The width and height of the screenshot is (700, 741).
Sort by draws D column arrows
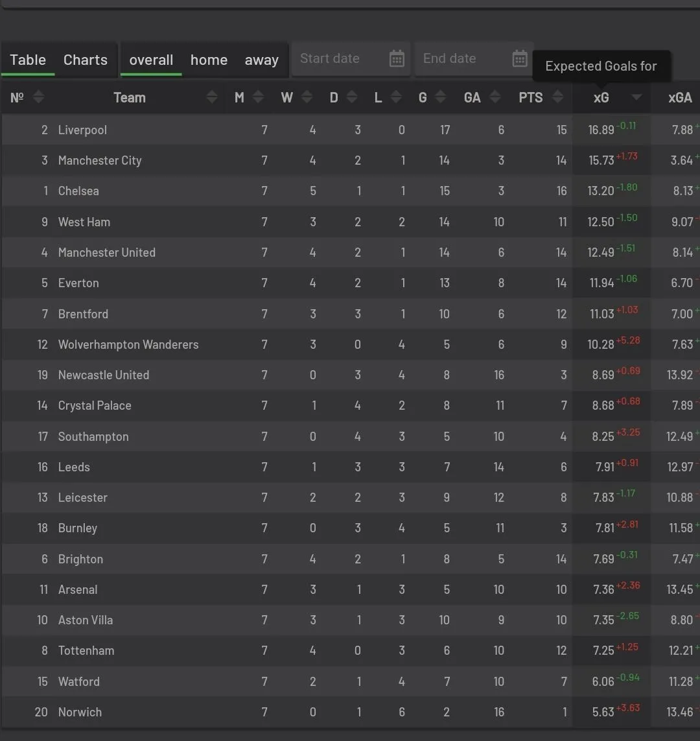(352, 98)
